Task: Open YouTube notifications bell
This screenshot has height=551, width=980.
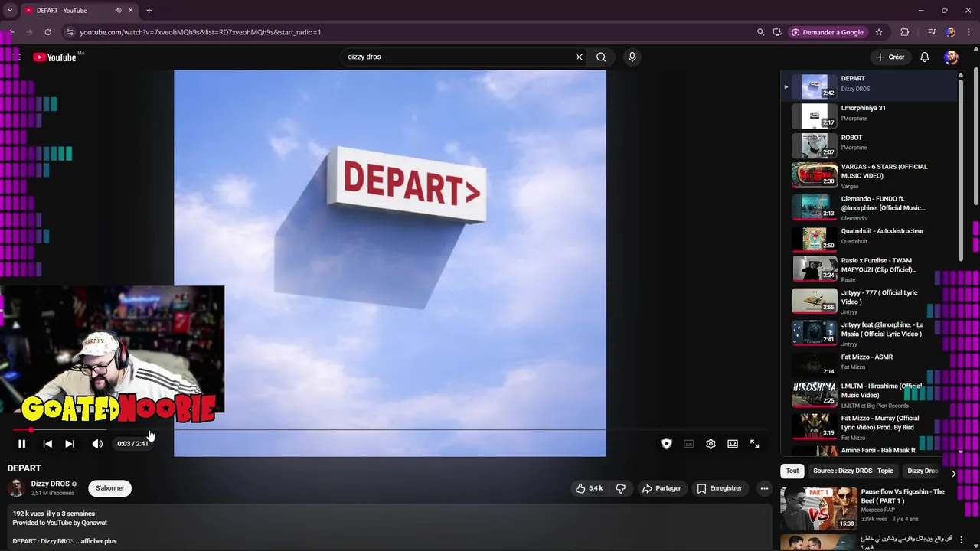Action: pos(925,57)
